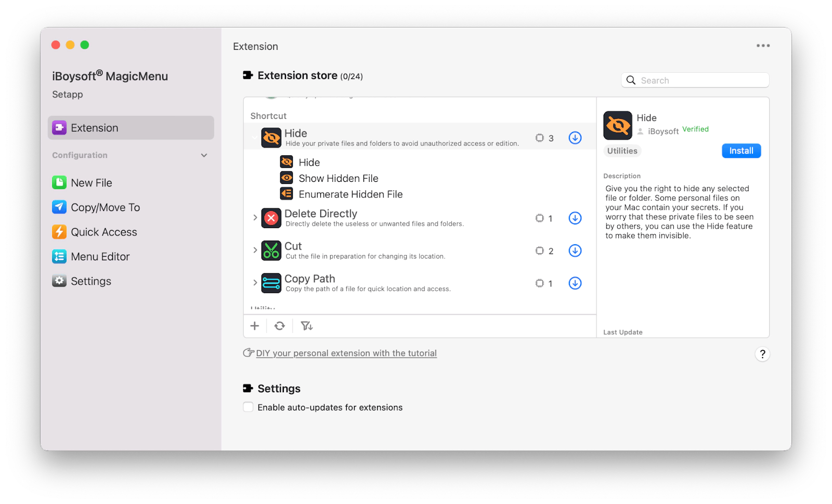The width and height of the screenshot is (832, 504).
Task: Click the component count icon for Hide
Action: [540, 138]
